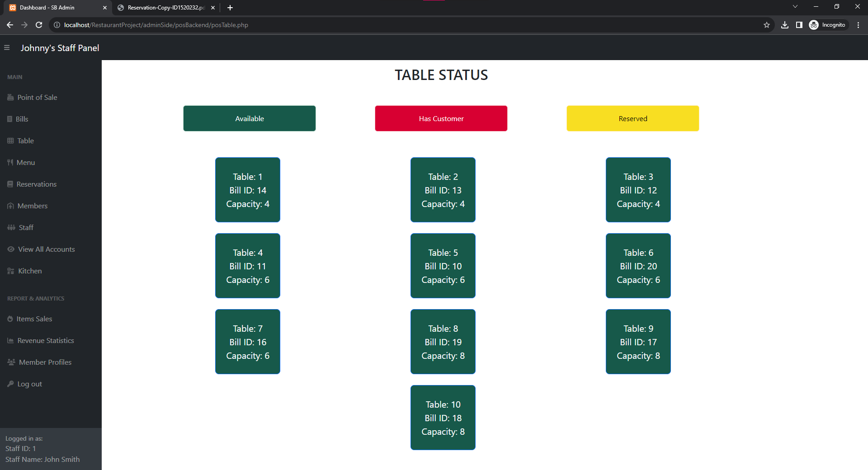Switch to the Reservation-Copy PDF tab
Viewport: 868px width, 470px height.
[165, 8]
